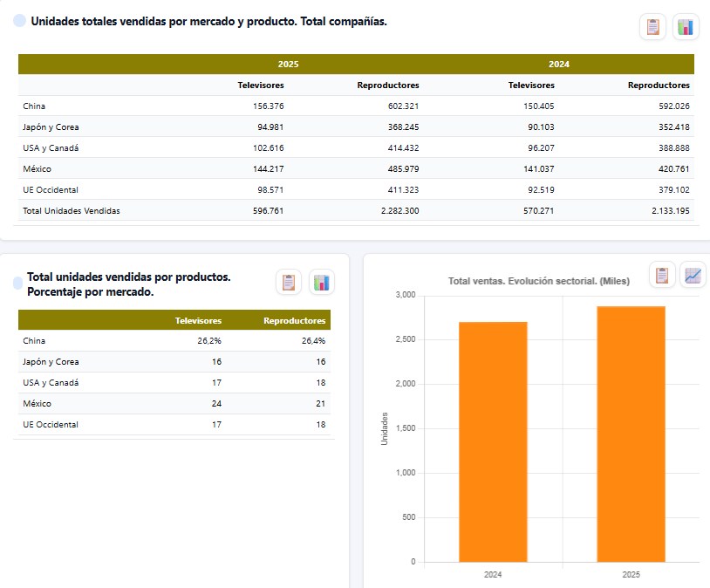710x588 pixels.
Task: Click Japón y Corea value 352.418
Action: (x=673, y=126)
